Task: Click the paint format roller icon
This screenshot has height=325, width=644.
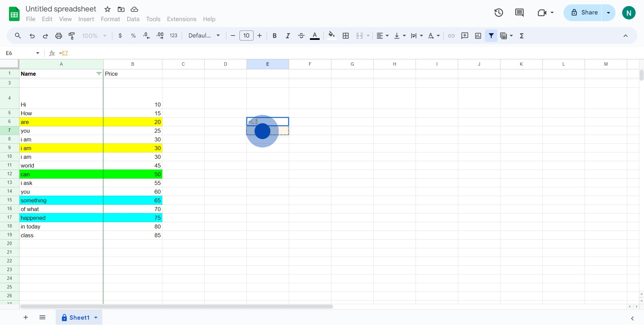Action: (72, 36)
